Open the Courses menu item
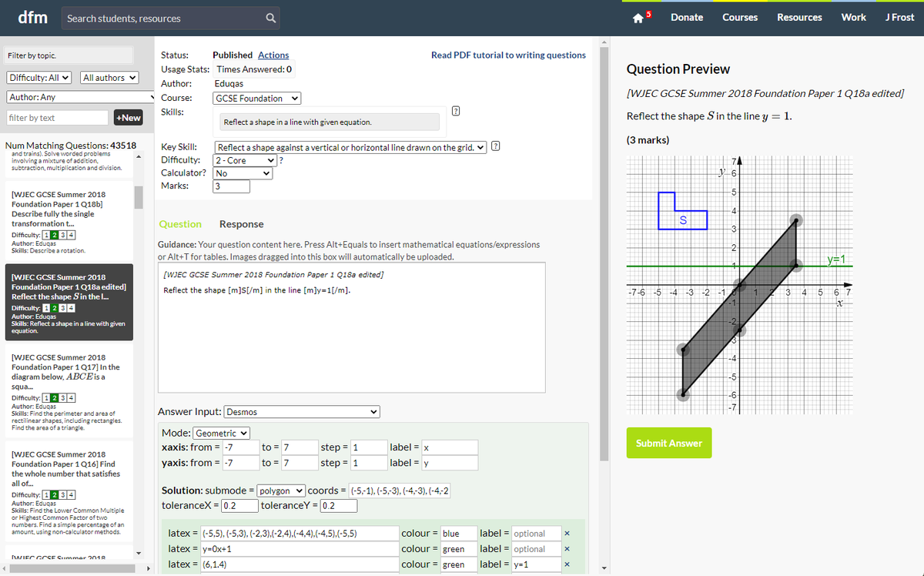 tap(740, 17)
